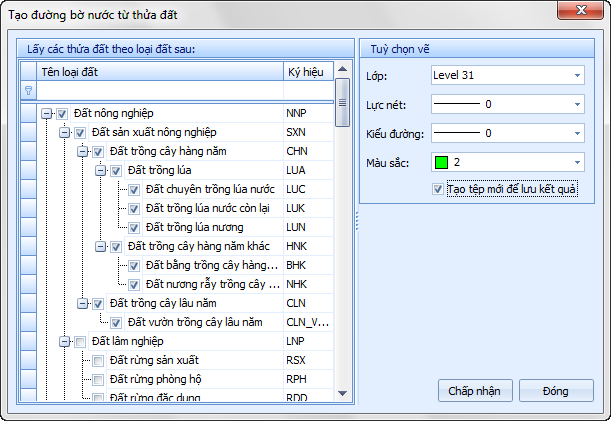Check the Đất rừng sản xuất checkbox
This screenshot has height=421, width=611.
(98, 360)
